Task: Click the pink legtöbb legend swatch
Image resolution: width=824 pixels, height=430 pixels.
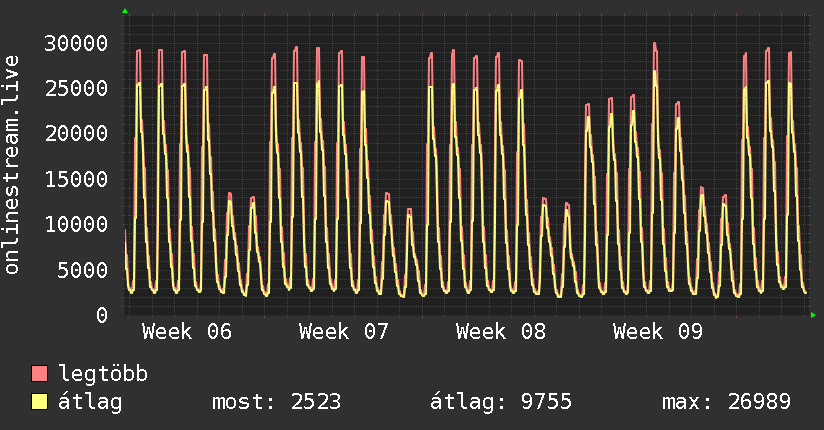Action: point(39,373)
